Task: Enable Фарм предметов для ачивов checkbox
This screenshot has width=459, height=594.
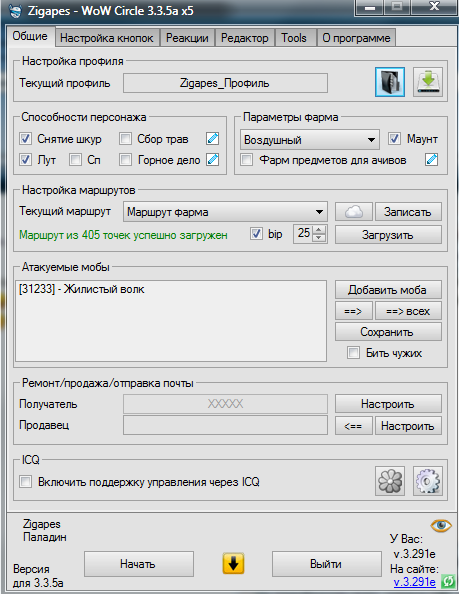Action: click(247, 159)
